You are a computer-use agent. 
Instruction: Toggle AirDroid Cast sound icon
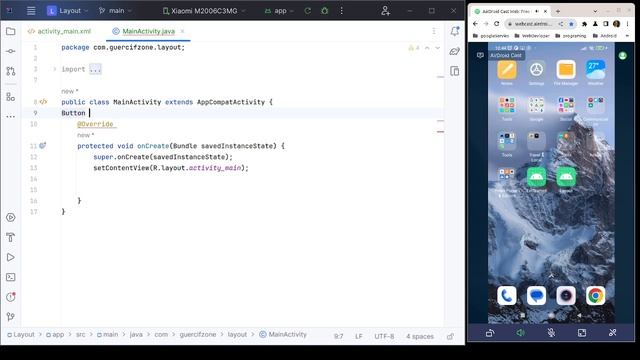coord(520,333)
